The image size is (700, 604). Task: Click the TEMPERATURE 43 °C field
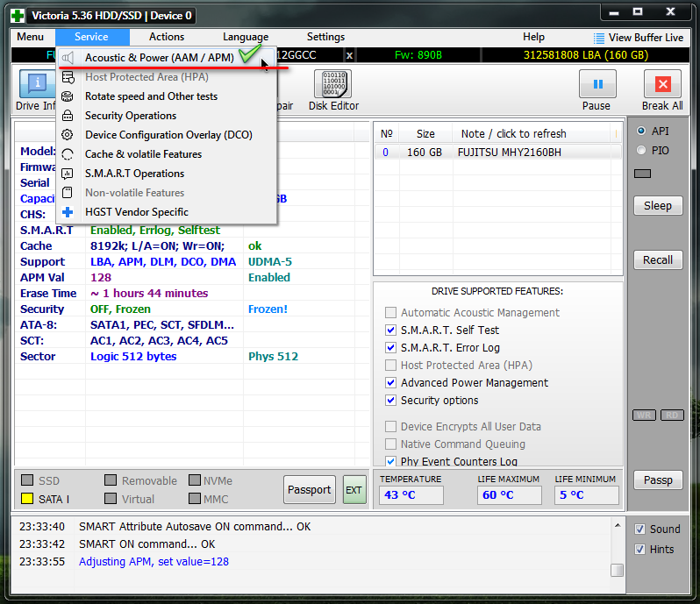coord(411,495)
